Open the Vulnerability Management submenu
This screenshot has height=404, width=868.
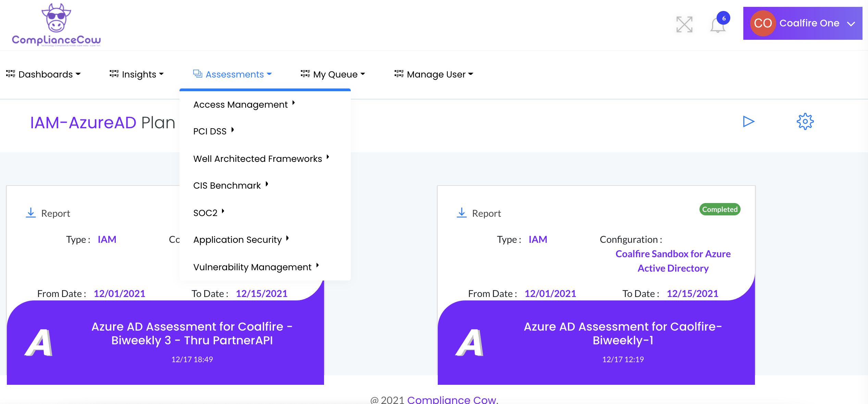(252, 267)
